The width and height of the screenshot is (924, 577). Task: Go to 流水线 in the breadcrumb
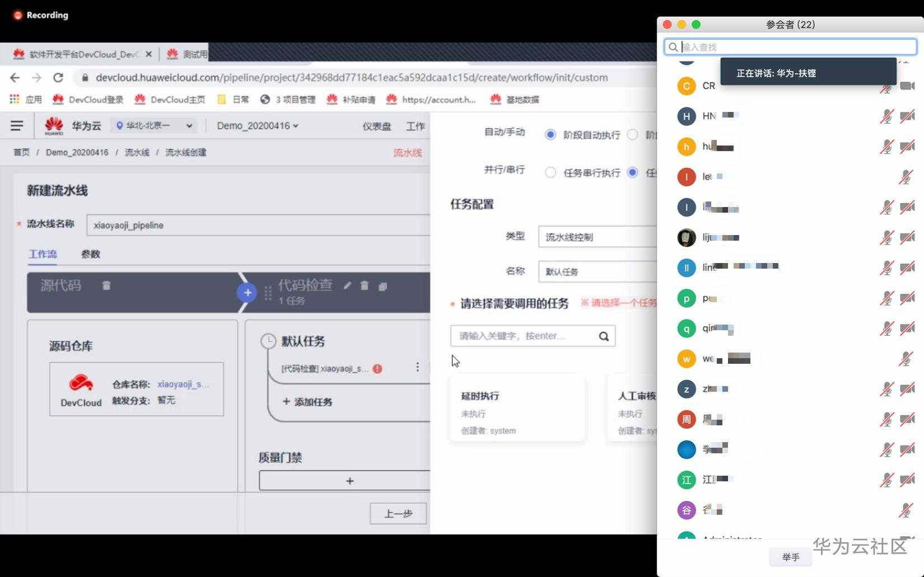(x=137, y=153)
